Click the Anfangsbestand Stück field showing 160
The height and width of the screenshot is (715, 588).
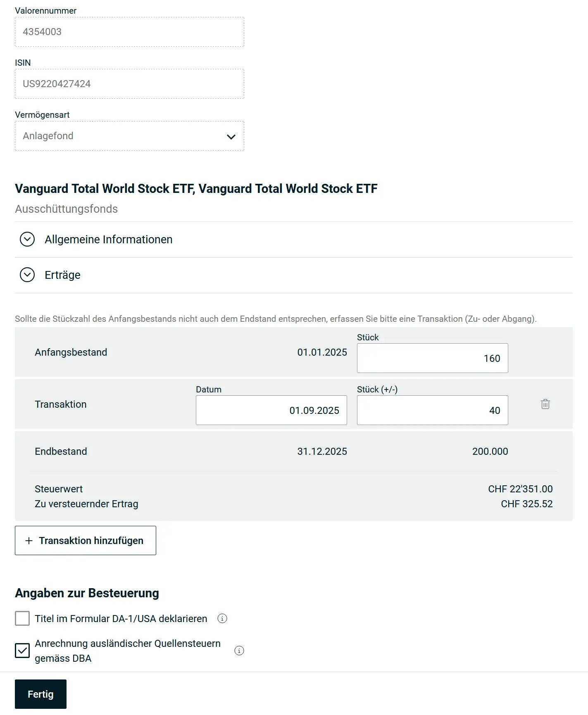[432, 358]
